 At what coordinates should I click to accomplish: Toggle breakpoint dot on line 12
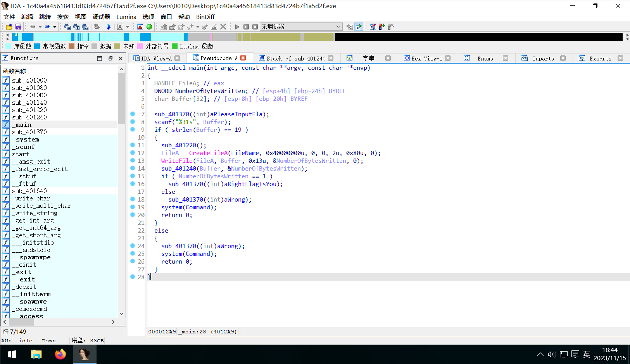(x=133, y=153)
